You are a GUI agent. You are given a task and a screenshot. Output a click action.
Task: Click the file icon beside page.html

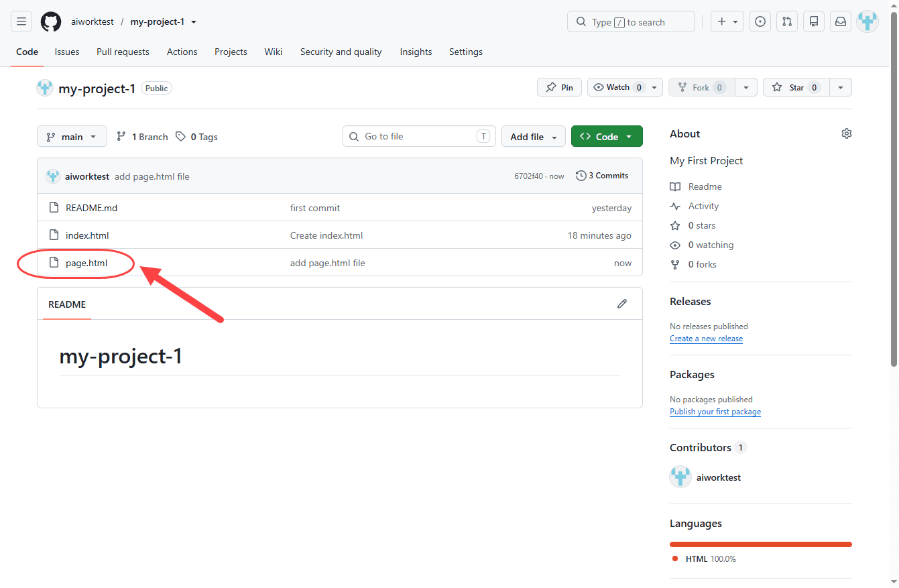(x=54, y=263)
